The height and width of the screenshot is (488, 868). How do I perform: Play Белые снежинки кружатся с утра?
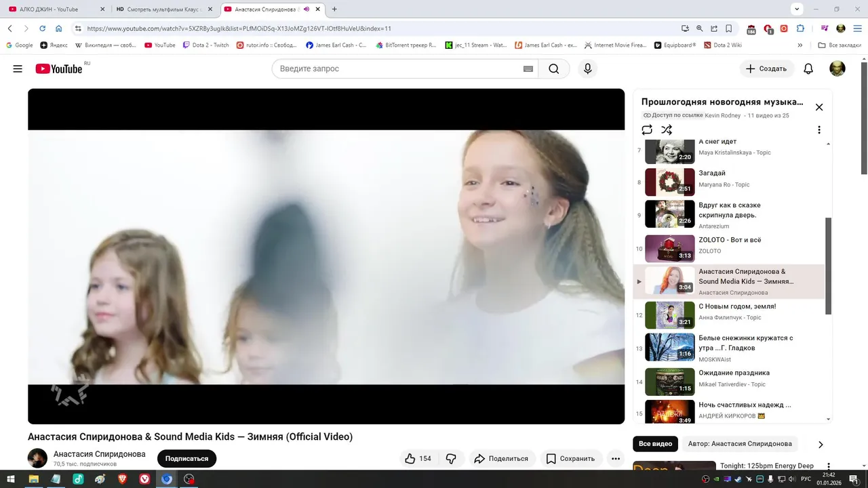tap(730, 347)
